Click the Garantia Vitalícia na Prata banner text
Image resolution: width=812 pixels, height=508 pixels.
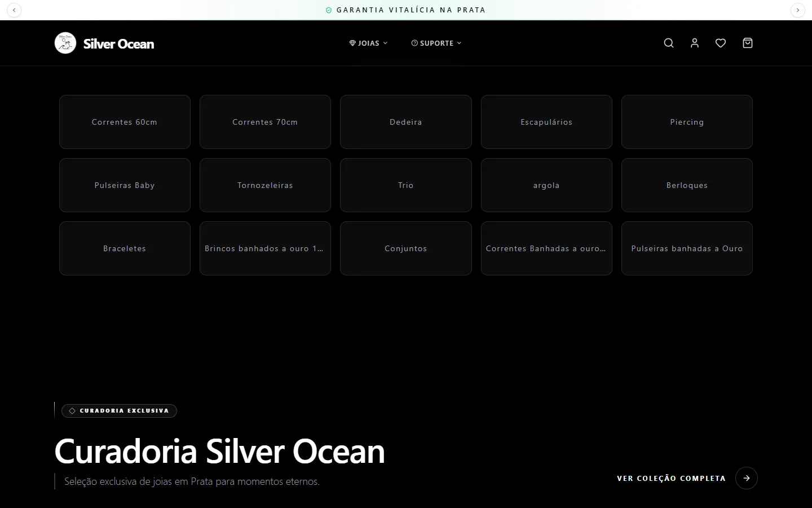click(411, 10)
